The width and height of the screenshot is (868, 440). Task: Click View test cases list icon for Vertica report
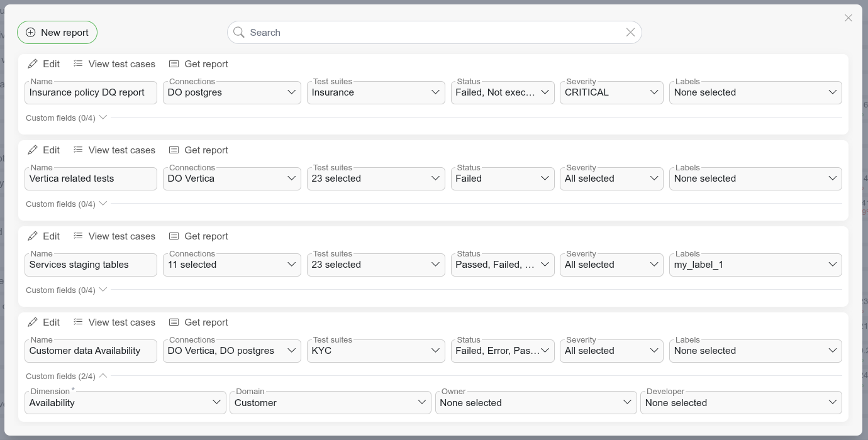(x=78, y=150)
